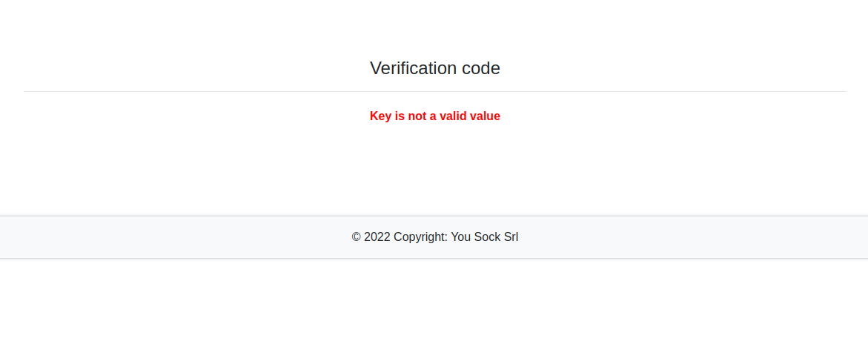Select the year "2022" in the footer
The width and height of the screenshot is (868, 344).
click(x=377, y=237)
